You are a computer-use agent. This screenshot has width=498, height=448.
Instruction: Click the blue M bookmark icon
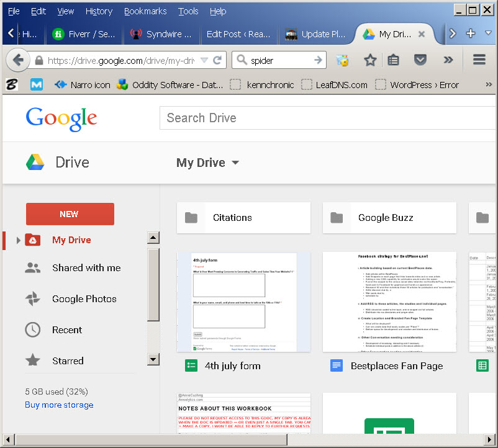37,85
